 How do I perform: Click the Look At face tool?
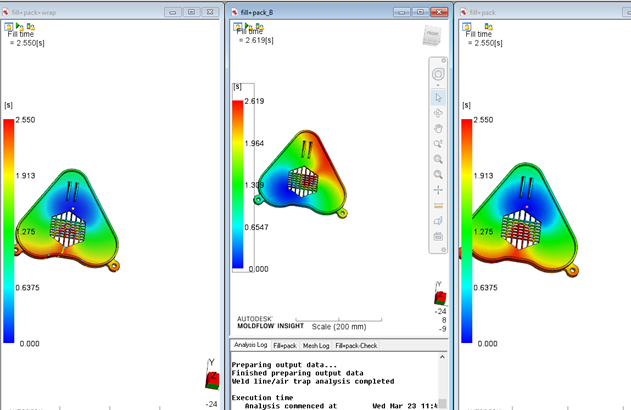(438, 221)
